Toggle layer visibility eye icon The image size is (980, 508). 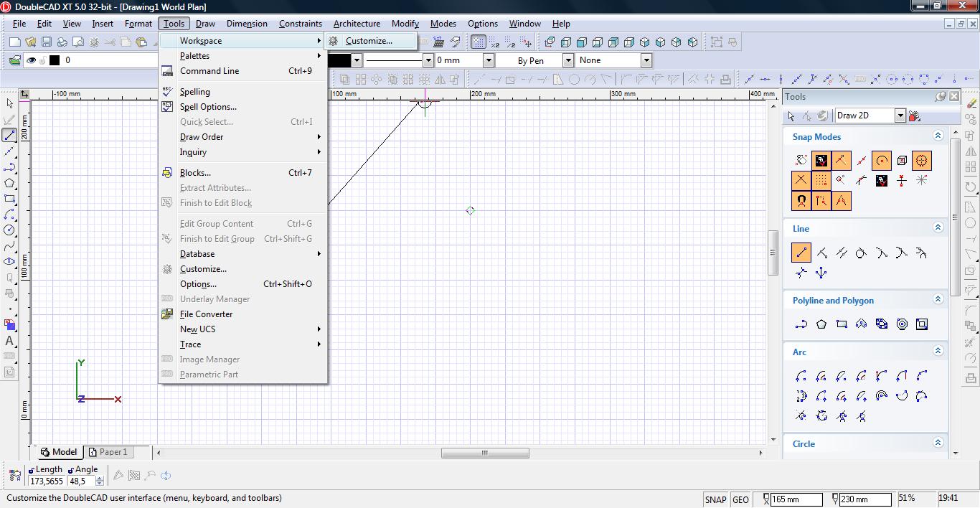click(31, 60)
